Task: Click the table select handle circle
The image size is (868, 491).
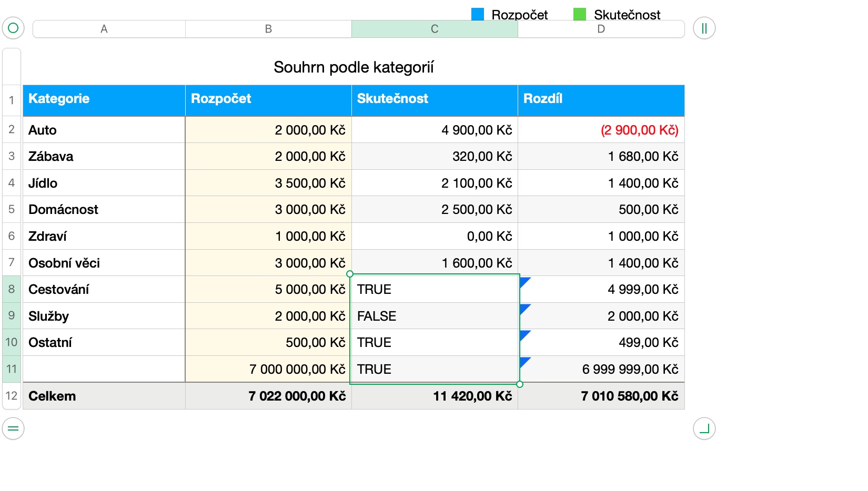Action: [13, 28]
